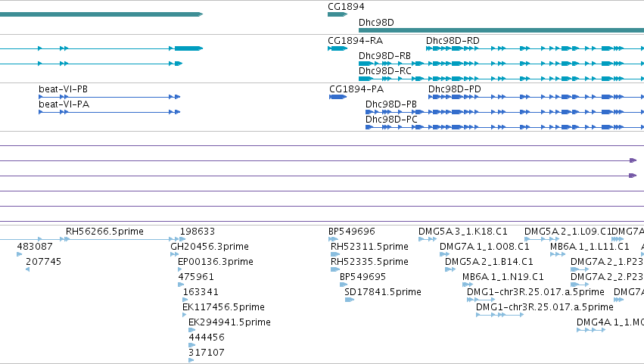644x364 pixels.
Task: Click the Dhc98D-PB protein label
Action: point(391,104)
